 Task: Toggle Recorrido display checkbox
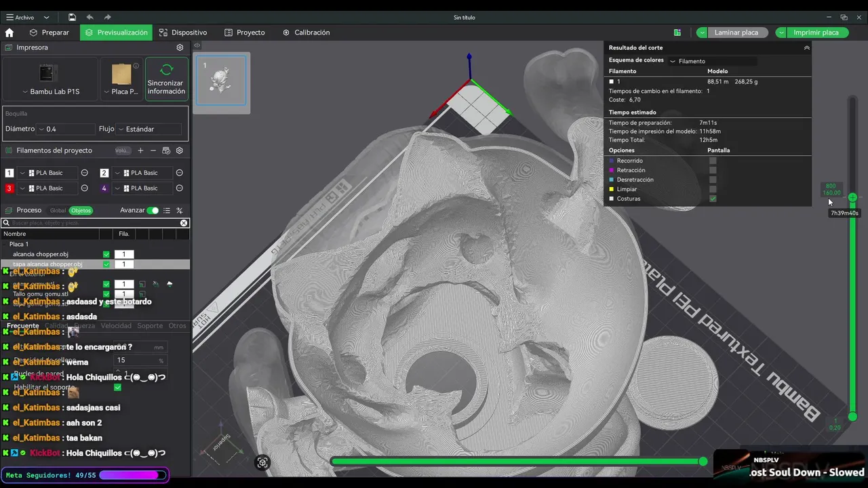pos(713,161)
